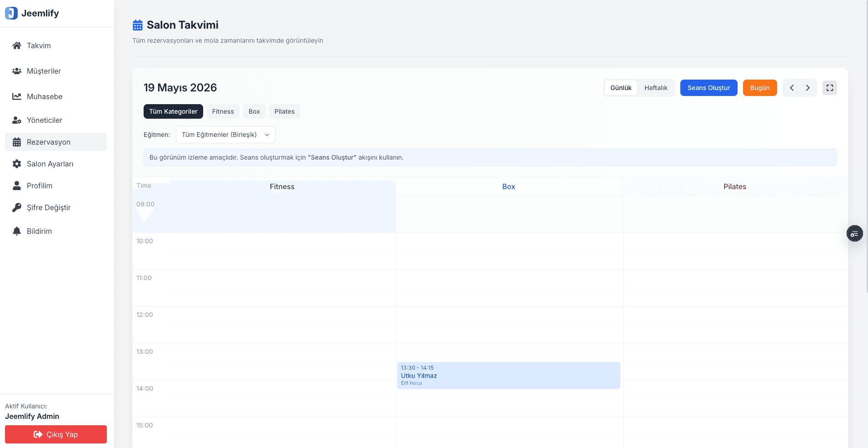868x448 pixels.
Task: Click the Eğitmen: label
Action: pyautogui.click(x=157, y=135)
